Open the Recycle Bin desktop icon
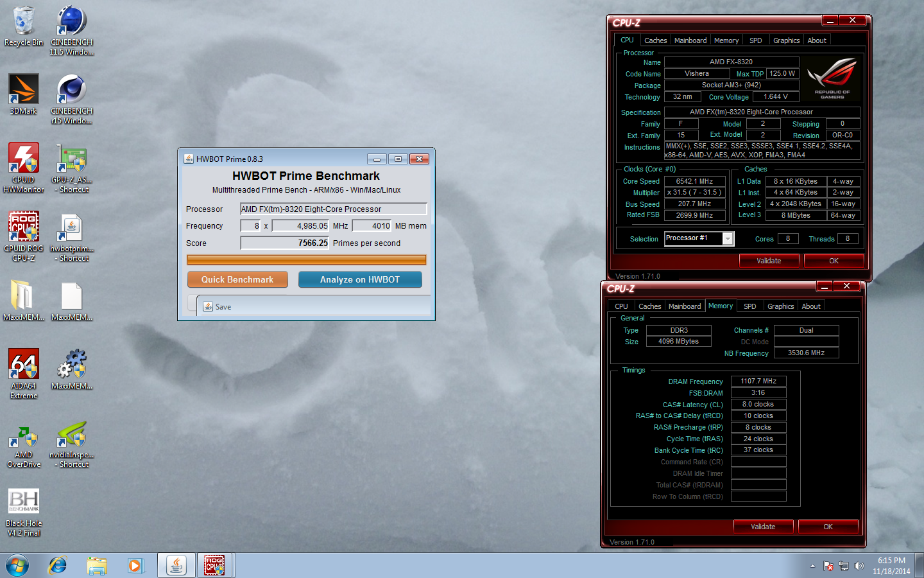 24,27
